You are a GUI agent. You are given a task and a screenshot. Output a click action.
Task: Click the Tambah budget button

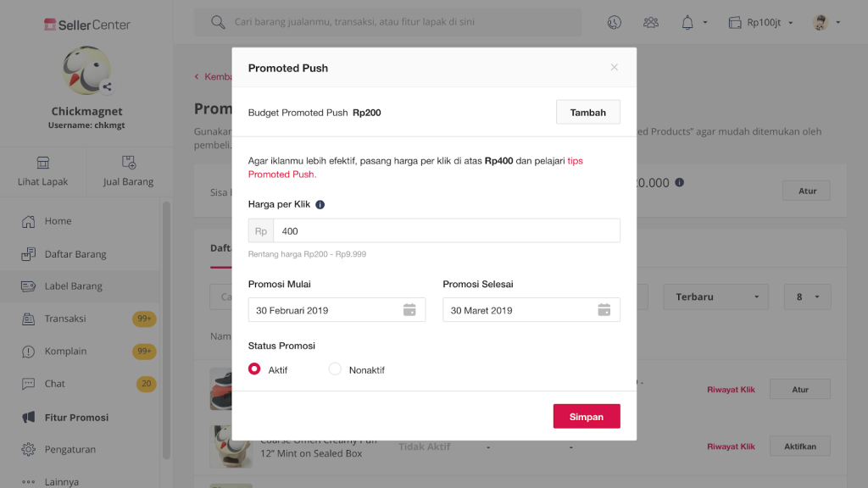click(x=588, y=113)
